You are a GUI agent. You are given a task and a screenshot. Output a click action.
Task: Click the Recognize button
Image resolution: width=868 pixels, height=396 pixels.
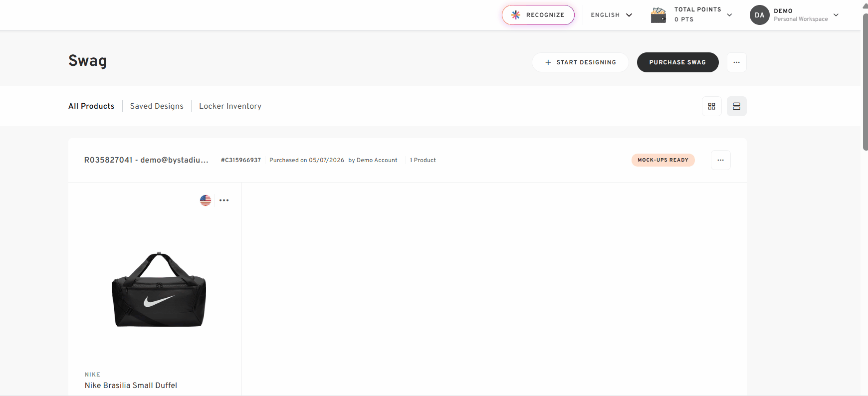(x=538, y=15)
